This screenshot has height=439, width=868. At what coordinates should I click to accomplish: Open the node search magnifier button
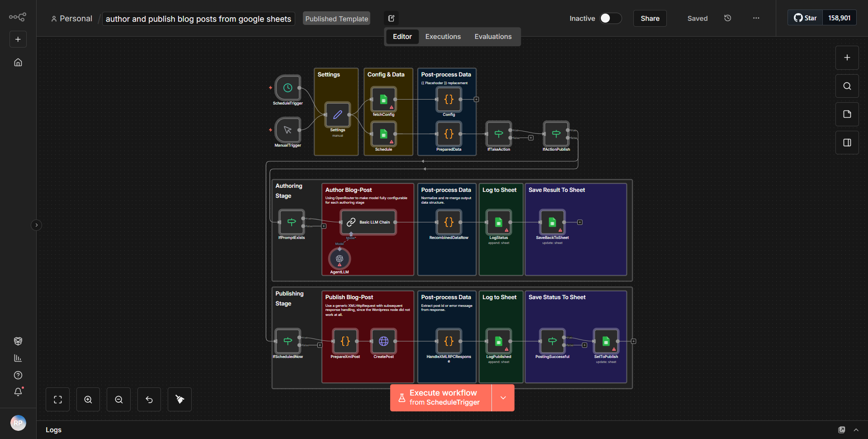click(x=847, y=86)
